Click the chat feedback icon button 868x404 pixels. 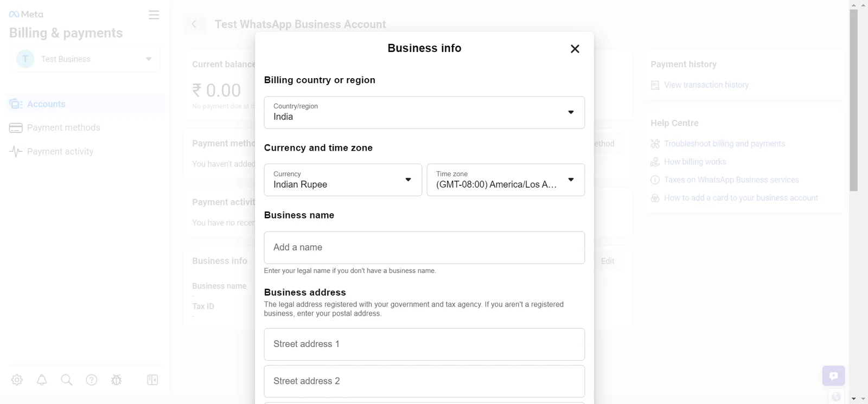[834, 376]
